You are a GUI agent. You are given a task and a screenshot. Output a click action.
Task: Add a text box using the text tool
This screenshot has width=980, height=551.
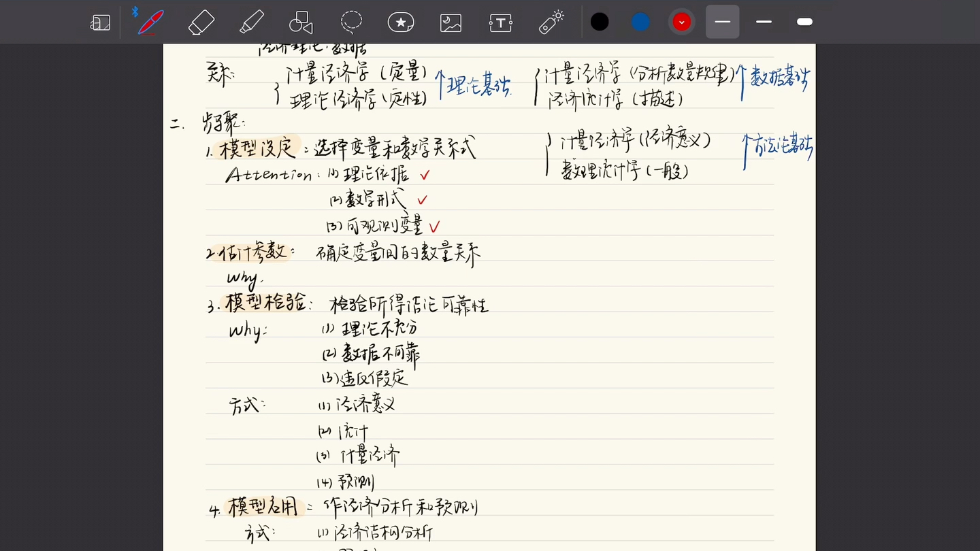click(500, 22)
